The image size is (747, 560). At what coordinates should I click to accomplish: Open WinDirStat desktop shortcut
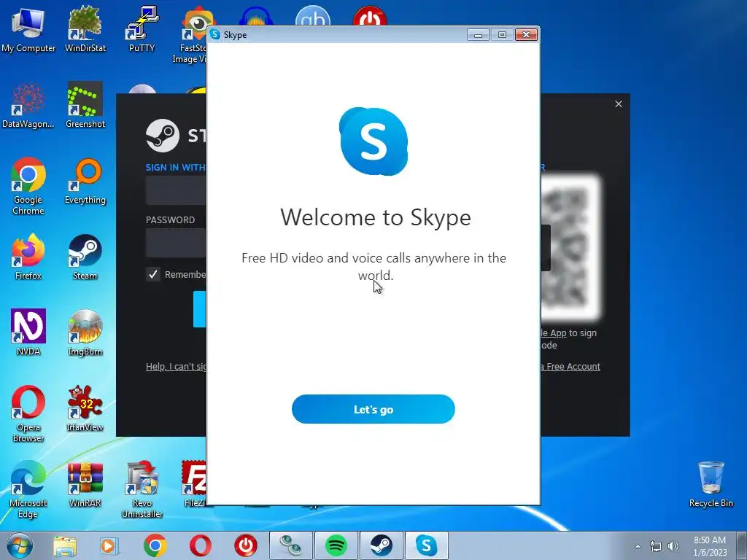tap(85, 30)
